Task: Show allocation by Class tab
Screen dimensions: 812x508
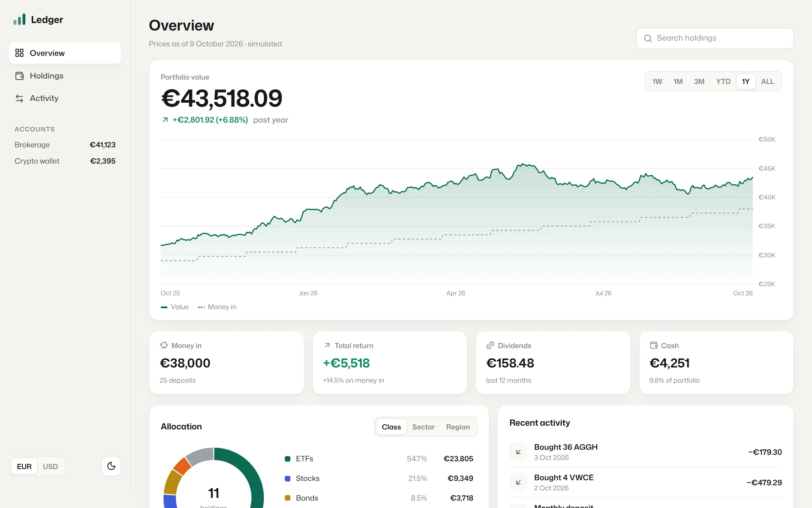Action: point(391,427)
